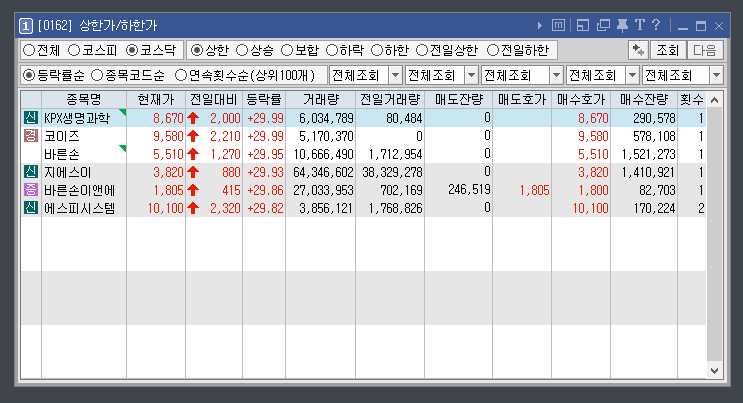Sort by 등락률순 radio option

coord(29,75)
